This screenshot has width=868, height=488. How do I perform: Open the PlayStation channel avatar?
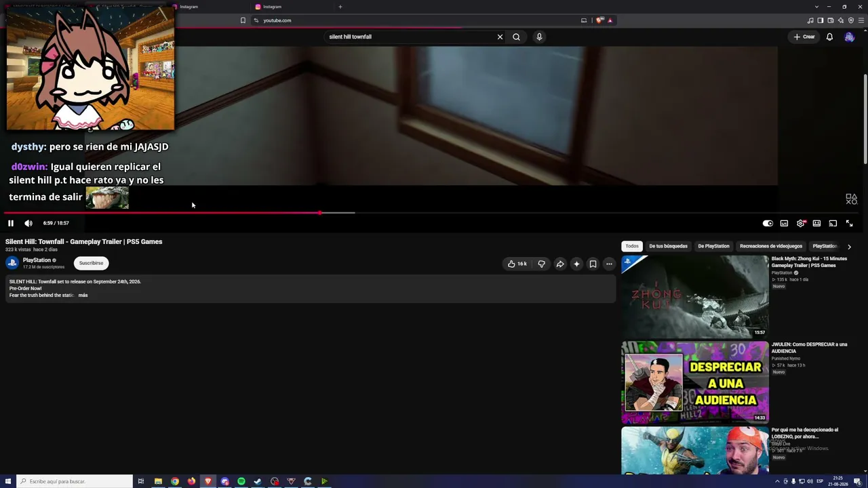click(12, 263)
